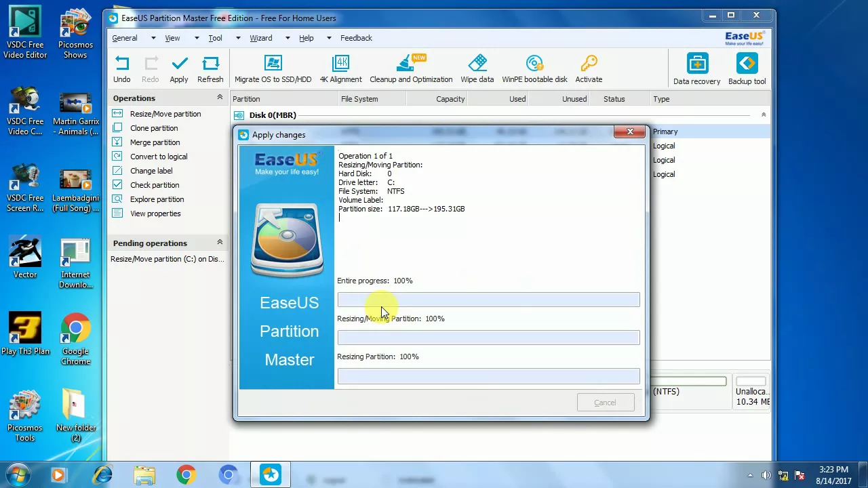Sort by Capacity column header
The image size is (868, 488).
click(437, 99)
